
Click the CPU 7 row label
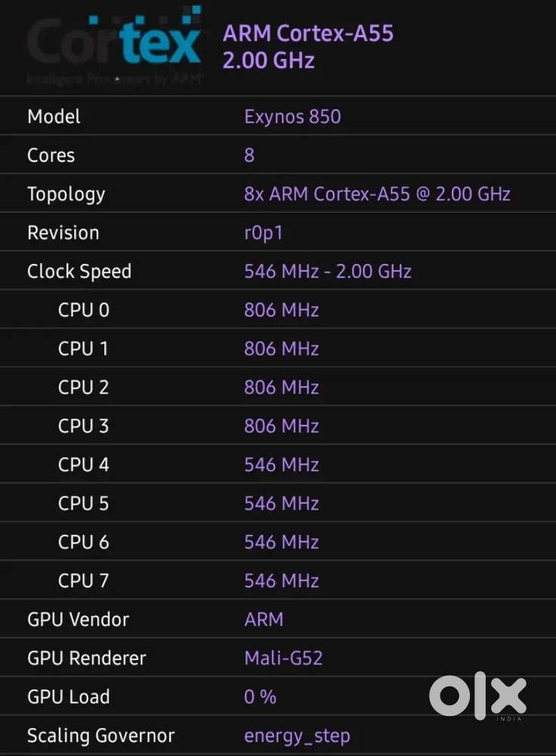click(83, 581)
